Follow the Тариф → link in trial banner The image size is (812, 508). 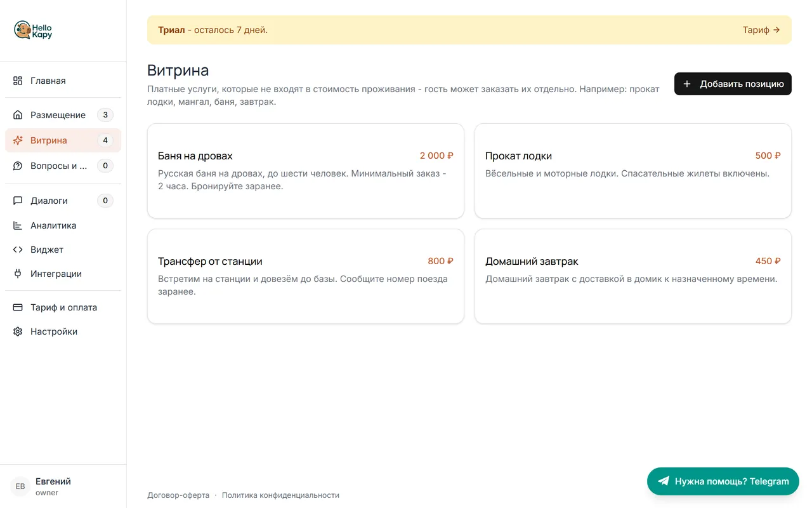(x=761, y=30)
